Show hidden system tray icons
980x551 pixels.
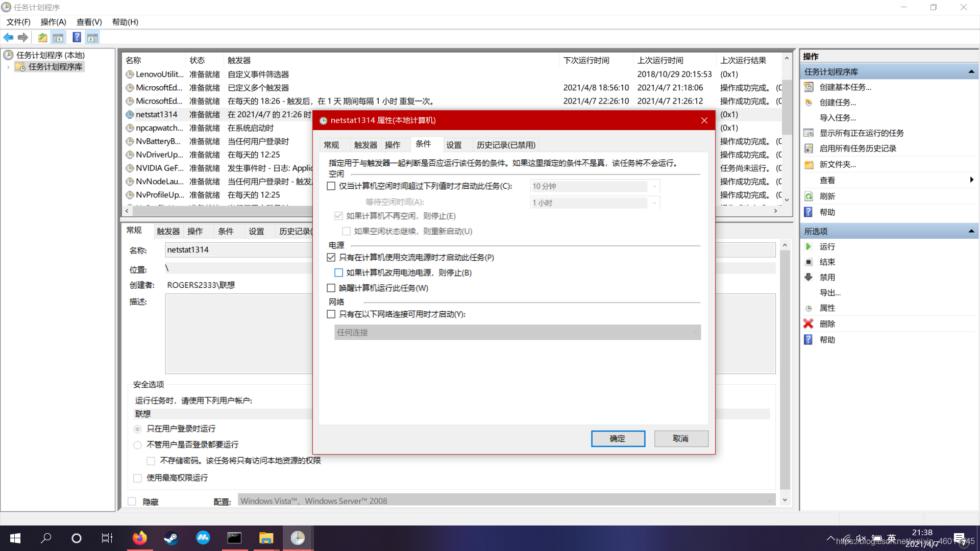pos(831,538)
